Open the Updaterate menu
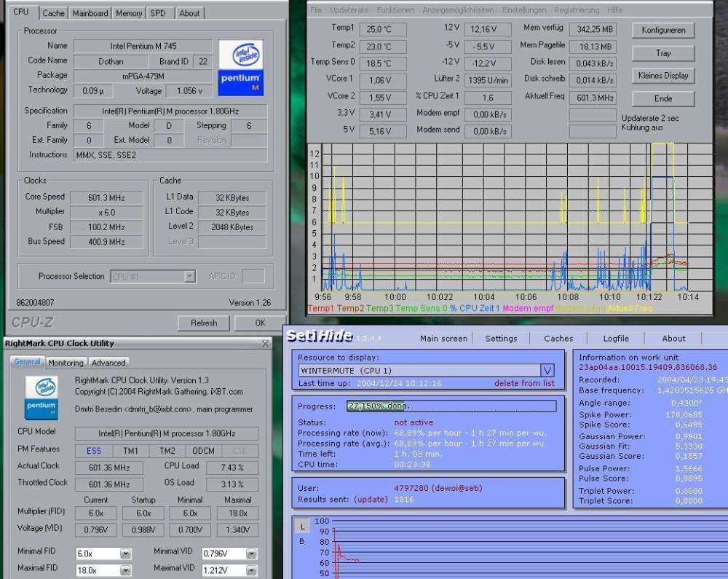 click(349, 9)
